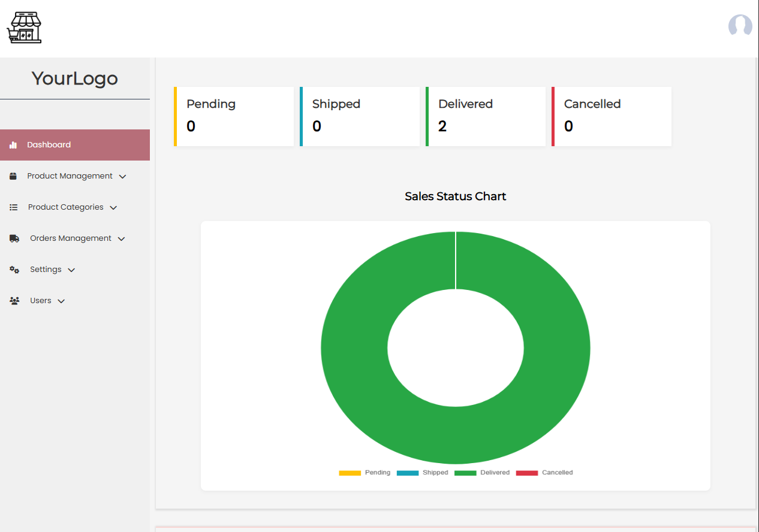
Task: Click the YourLogo text to go home
Action: (75, 78)
